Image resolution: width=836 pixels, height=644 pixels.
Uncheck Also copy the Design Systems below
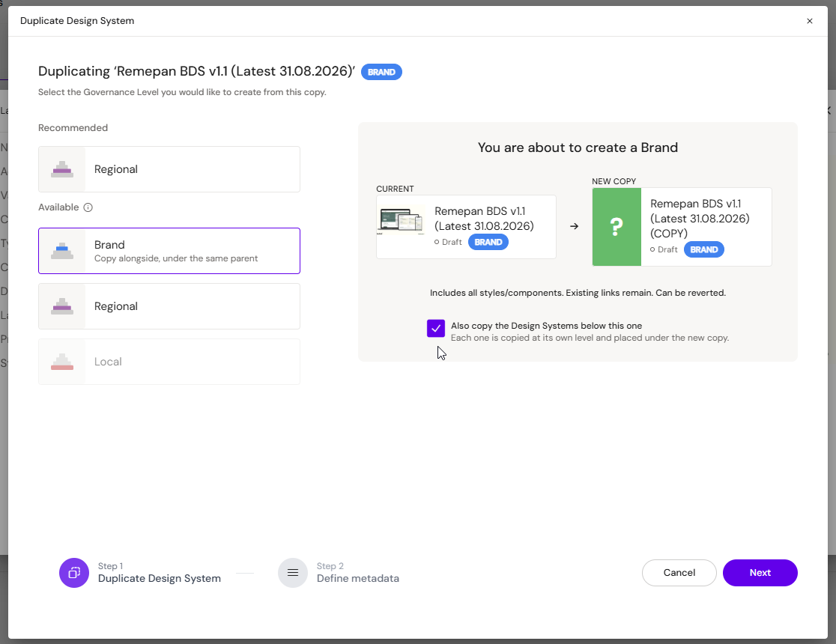click(x=435, y=329)
